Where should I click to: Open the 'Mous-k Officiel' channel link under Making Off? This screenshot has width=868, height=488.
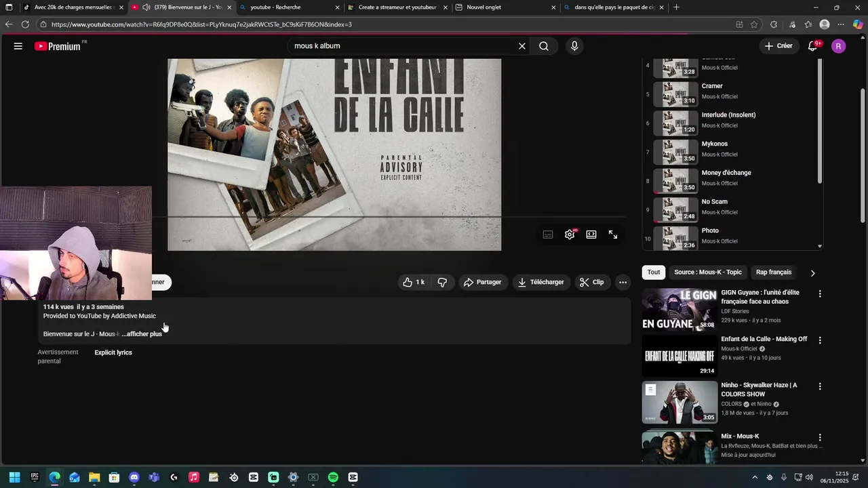tap(739, 349)
